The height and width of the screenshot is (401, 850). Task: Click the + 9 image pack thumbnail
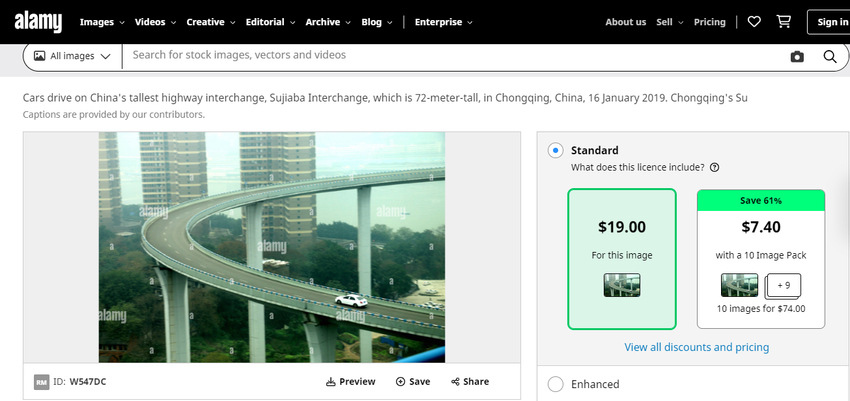783,286
